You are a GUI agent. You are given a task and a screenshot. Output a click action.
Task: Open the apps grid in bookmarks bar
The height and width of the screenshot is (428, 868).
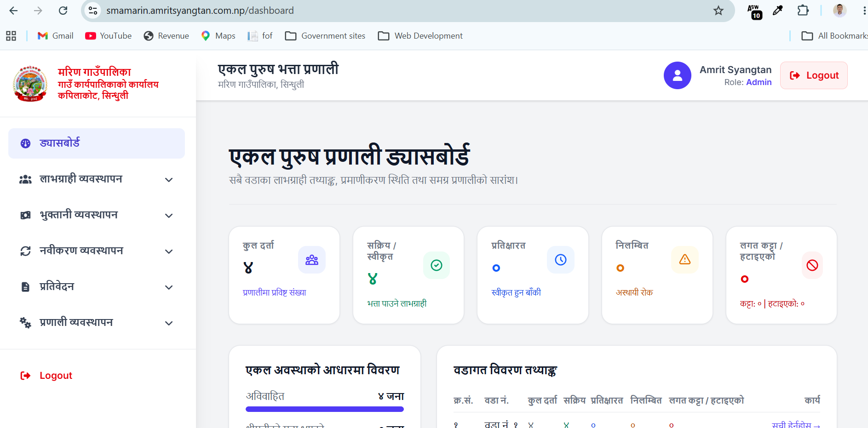coord(11,36)
